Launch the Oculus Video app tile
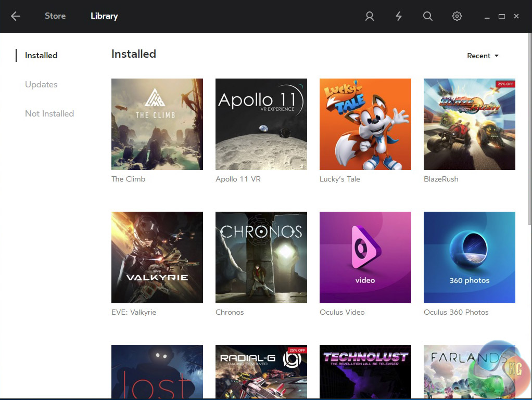 pyautogui.click(x=365, y=257)
